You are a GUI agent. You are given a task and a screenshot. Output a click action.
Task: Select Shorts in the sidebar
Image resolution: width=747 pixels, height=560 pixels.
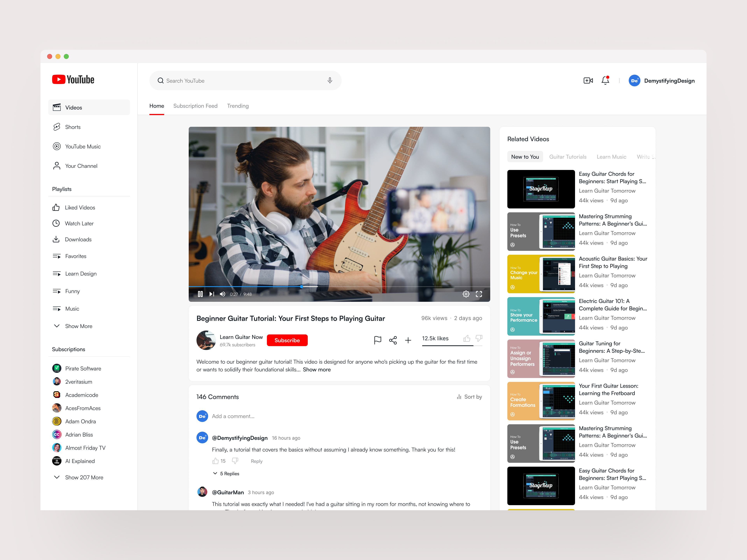[x=73, y=127]
